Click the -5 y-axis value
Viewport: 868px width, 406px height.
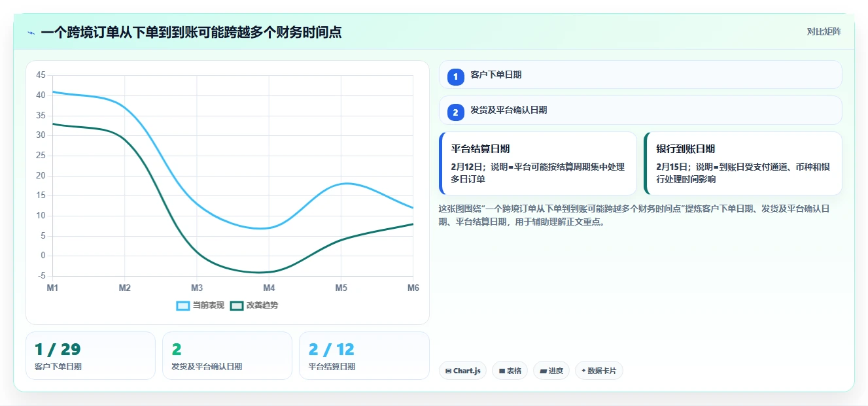(x=41, y=276)
